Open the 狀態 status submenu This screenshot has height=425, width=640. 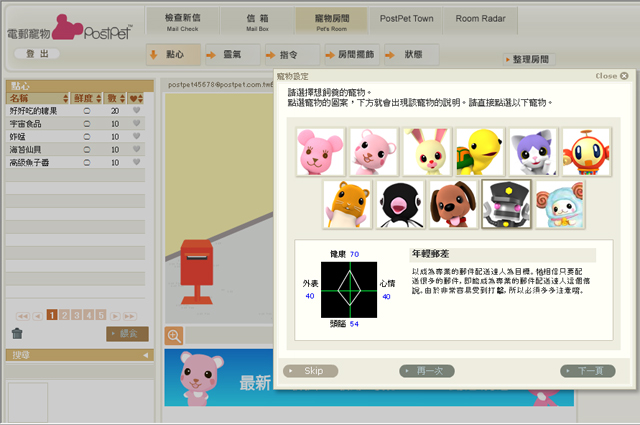coord(411,55)
